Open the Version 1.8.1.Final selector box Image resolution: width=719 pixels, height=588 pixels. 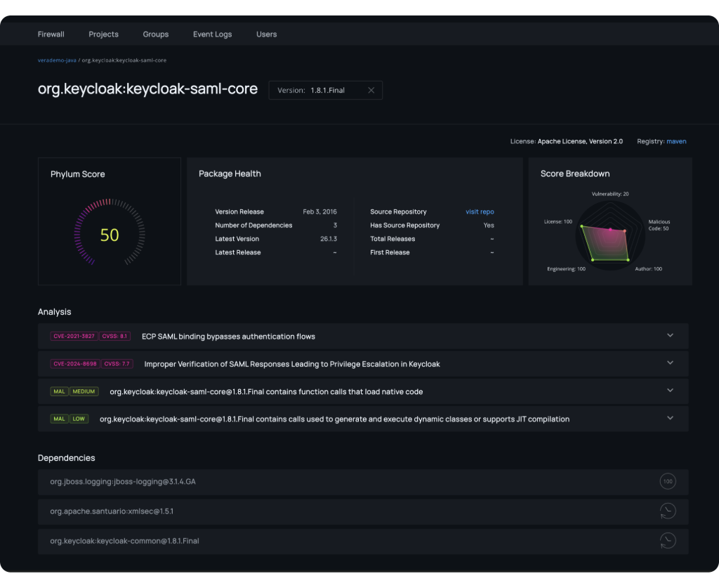(x=326, y=91)
